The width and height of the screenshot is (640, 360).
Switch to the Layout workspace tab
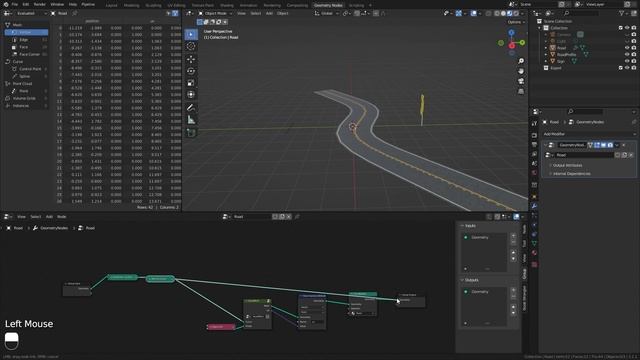pos(111,5)
